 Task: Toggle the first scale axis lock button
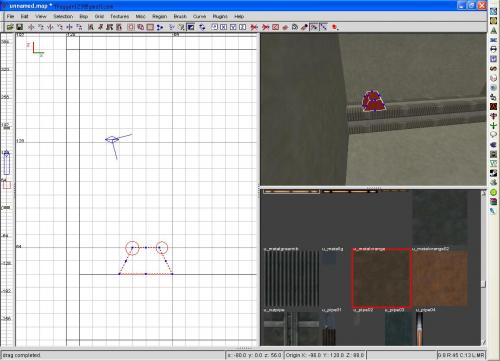[214, 27]
